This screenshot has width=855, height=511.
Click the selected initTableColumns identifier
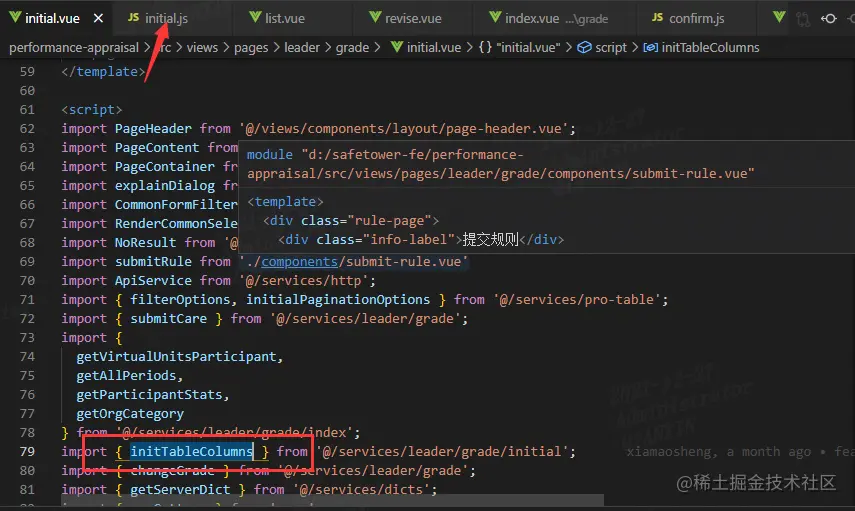191,452
